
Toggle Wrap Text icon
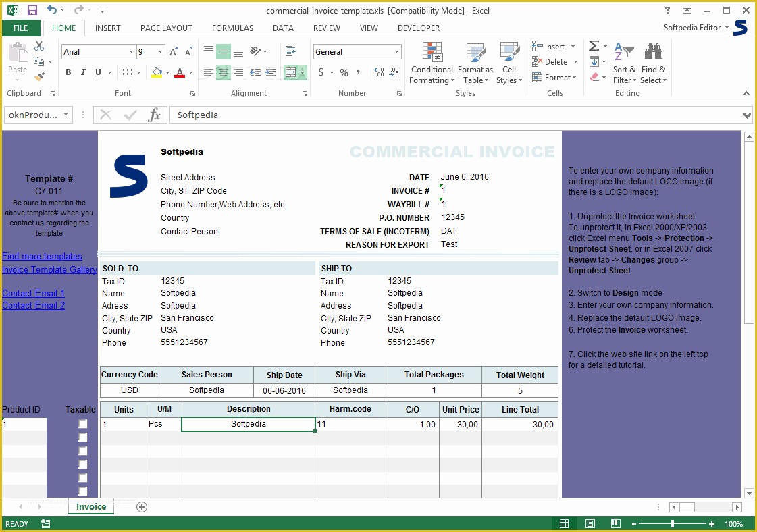290,51
